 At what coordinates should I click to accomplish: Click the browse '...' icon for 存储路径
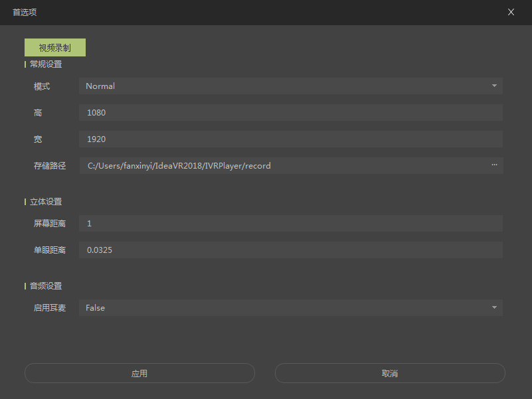[494, 165]
